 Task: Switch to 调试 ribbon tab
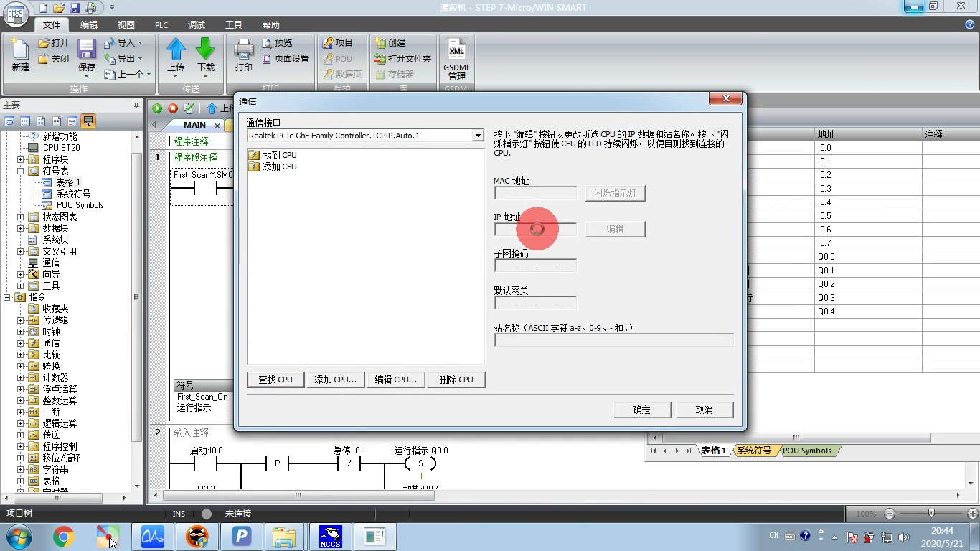tap(197, 24)
